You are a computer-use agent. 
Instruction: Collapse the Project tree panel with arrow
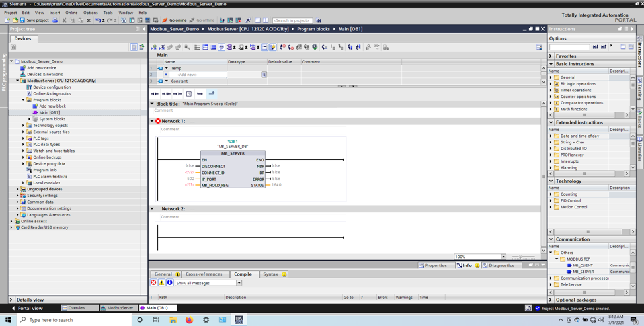143,29
